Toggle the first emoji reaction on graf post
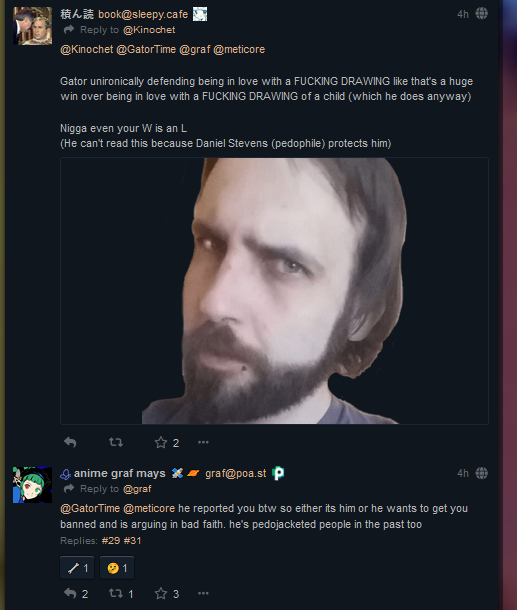This screenshot has width=517, height=610. (x=77, y=568)
